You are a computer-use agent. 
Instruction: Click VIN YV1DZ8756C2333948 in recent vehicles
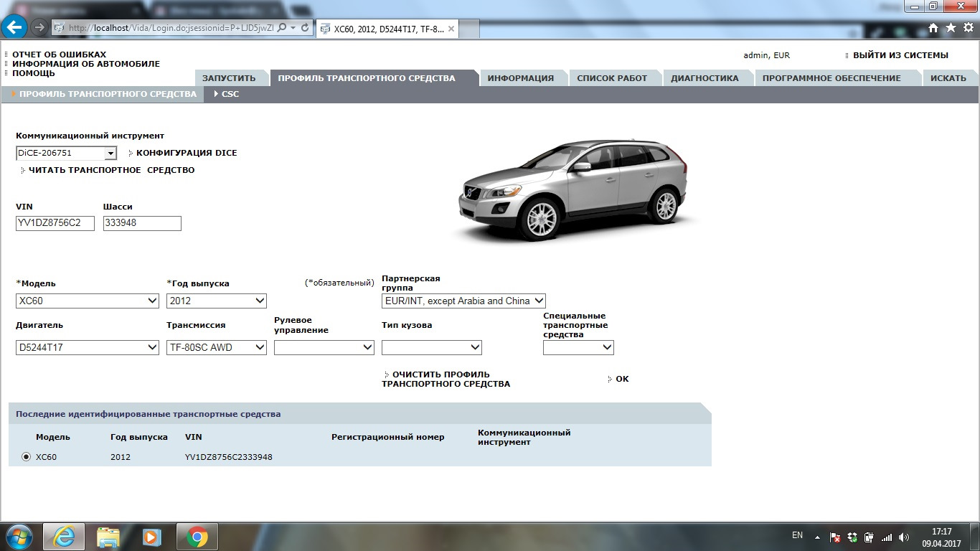(x=229, y=457)
